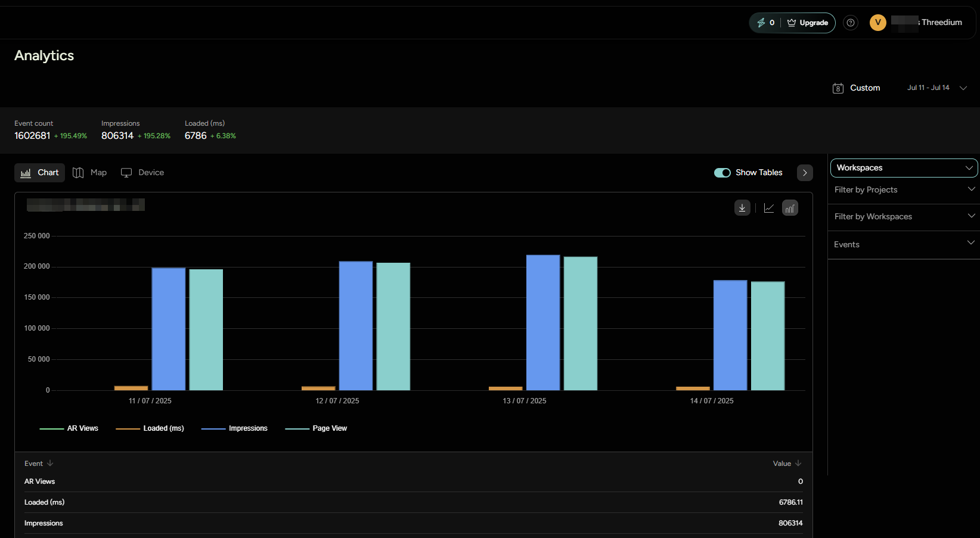The image size is (980, 538).
Task: Open the yellow V avatar menu
Action: click(877, 23)
